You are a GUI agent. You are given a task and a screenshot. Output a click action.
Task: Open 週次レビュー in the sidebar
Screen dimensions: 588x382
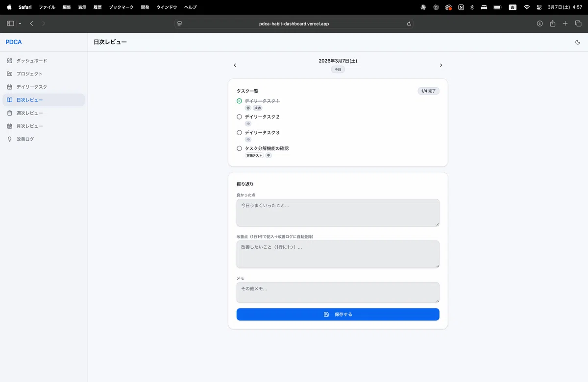click(x=44, y=113)
